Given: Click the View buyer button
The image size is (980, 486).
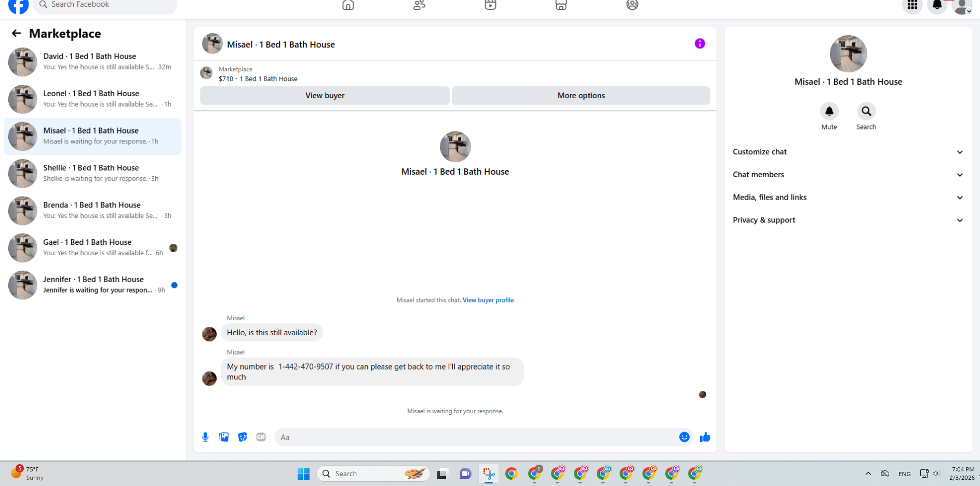Looking at the screenshot, I should (325, 96).
